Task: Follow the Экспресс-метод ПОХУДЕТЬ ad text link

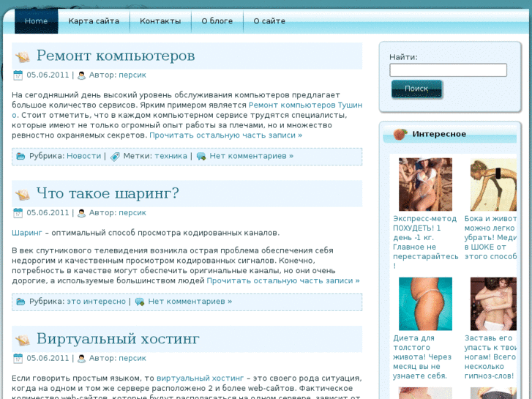Action: 425,242
